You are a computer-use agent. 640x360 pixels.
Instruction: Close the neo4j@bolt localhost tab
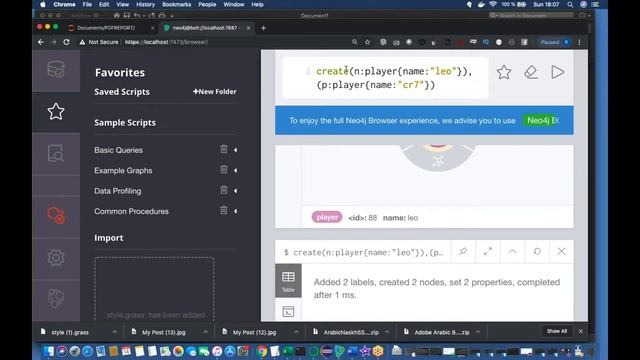248,28
